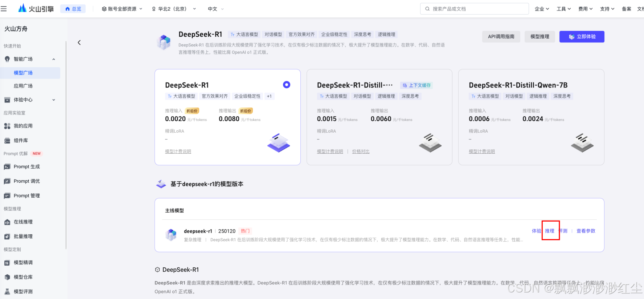Image resolution: width=644 pixels, height=299 pixels.
Task: Open 模型计费说明 link in DeepSeek-R1 card
Action: point(178,151)
